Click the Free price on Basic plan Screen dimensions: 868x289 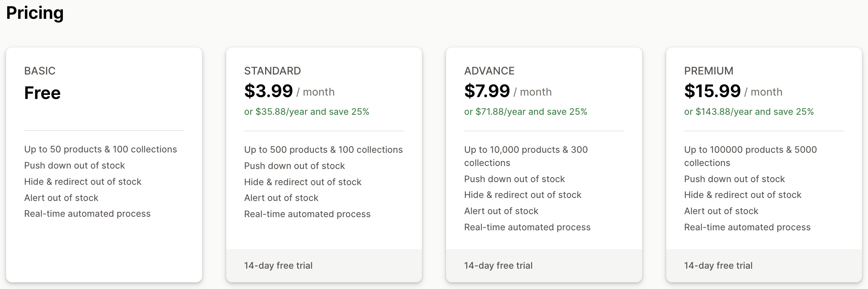pyautogui.click(x=42, y=93)
